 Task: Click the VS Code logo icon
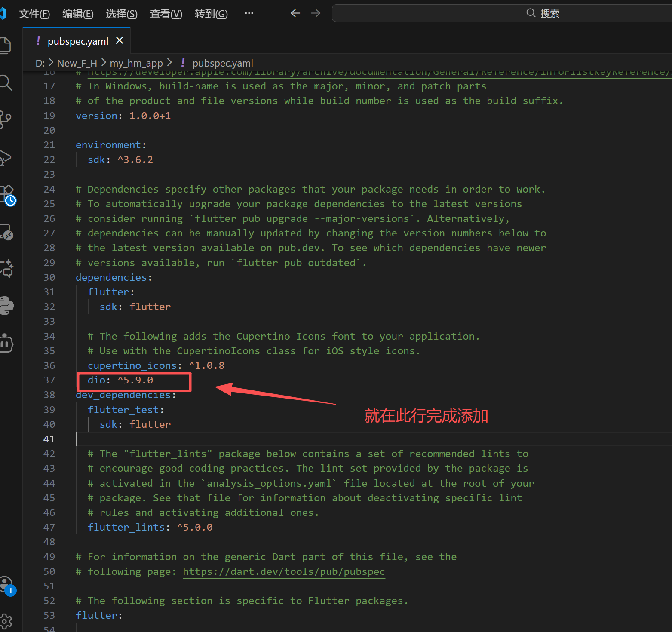pos(3,13)
